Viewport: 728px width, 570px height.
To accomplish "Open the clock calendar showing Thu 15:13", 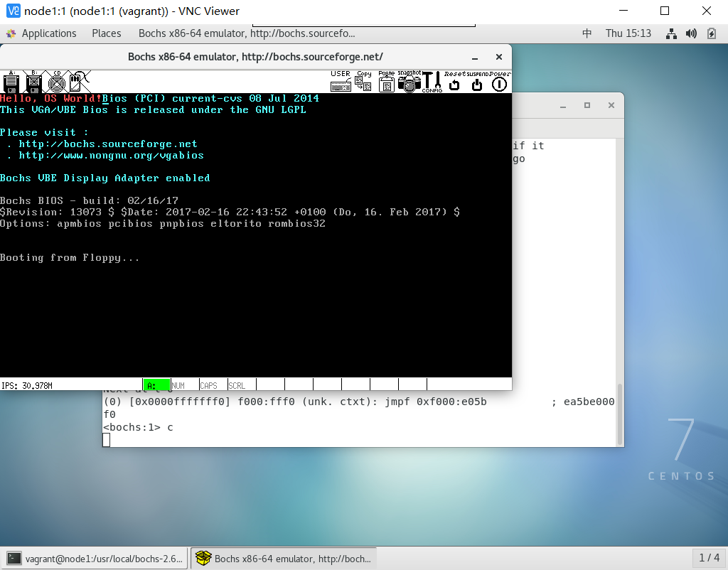I will click(628, 33).
